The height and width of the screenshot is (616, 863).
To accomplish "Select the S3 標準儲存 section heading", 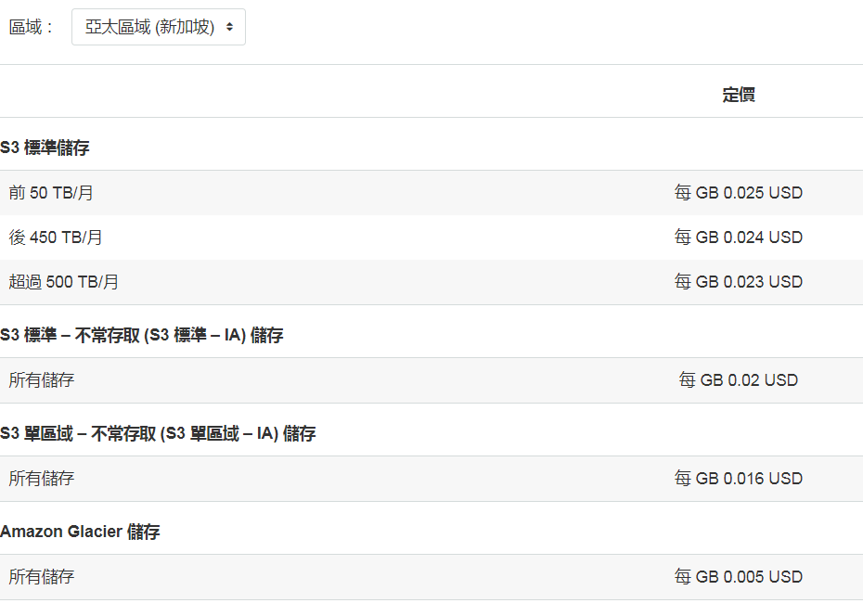I will coord(45,148).
